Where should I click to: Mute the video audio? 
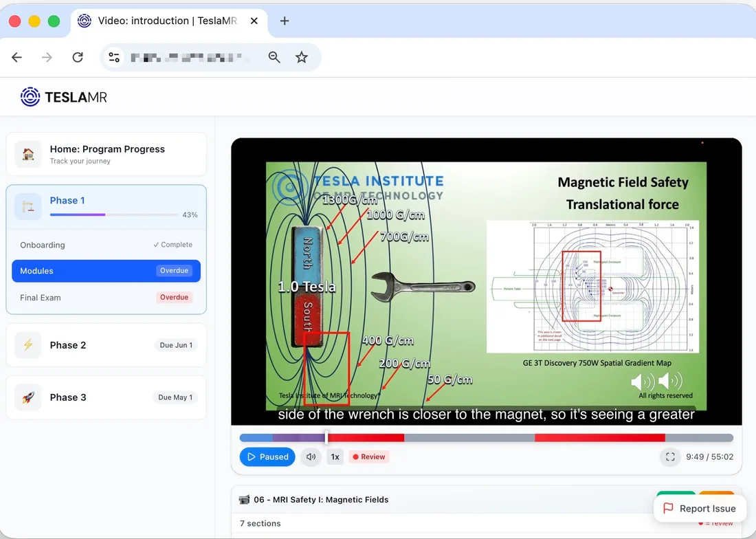pos(311,456)
